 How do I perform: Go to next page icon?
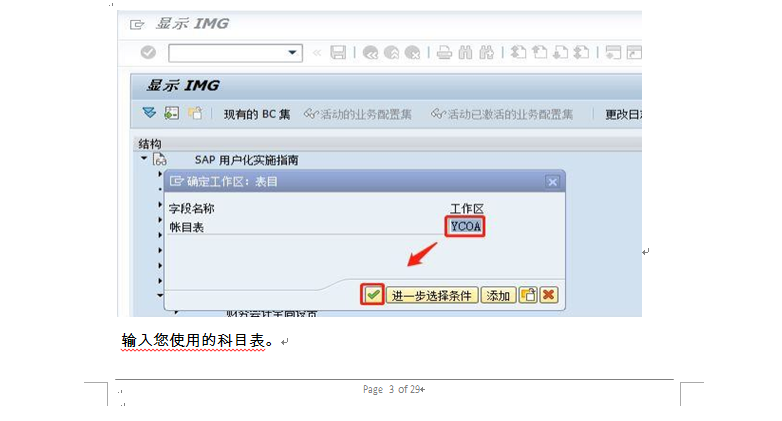561,52
